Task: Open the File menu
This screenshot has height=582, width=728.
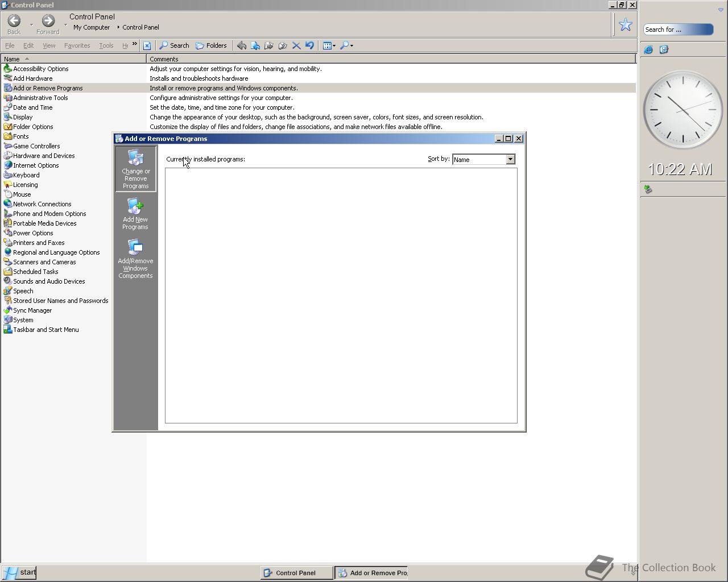Action: click(10, 45)
